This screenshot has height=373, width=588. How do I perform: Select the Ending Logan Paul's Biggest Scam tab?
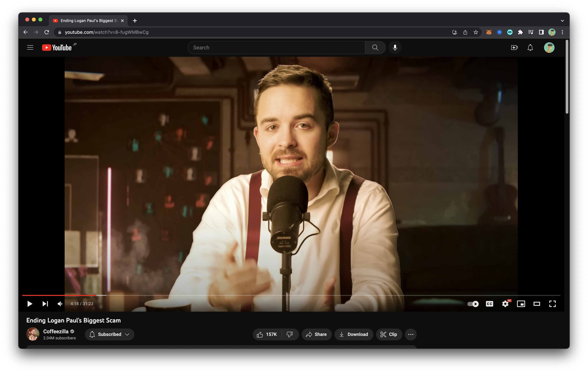(x=88, y=21)
